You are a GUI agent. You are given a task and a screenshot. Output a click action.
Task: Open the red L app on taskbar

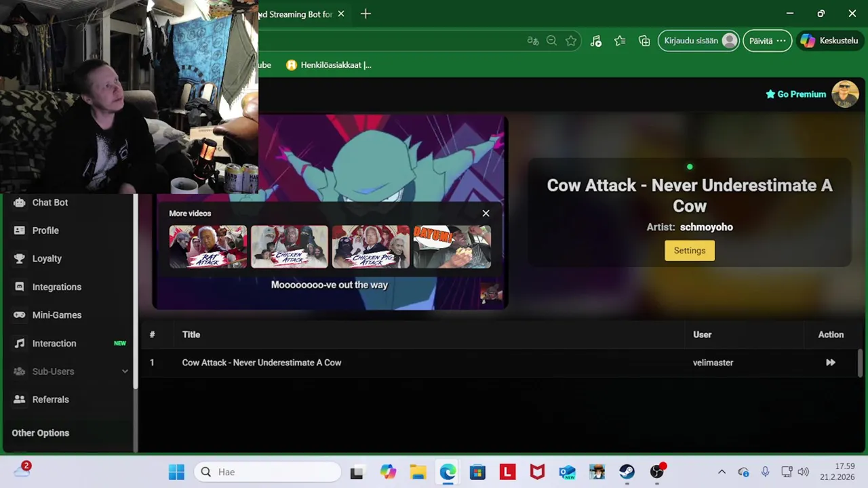point(507,472)
